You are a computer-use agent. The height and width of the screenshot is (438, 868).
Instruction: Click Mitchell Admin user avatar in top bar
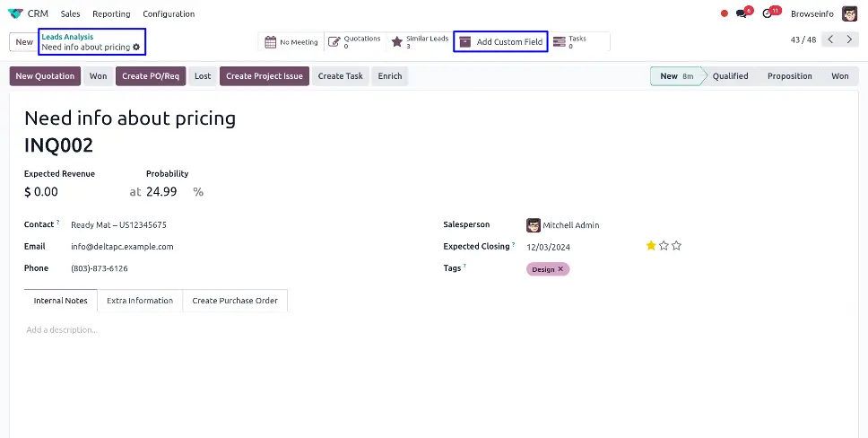pos(849,13)
